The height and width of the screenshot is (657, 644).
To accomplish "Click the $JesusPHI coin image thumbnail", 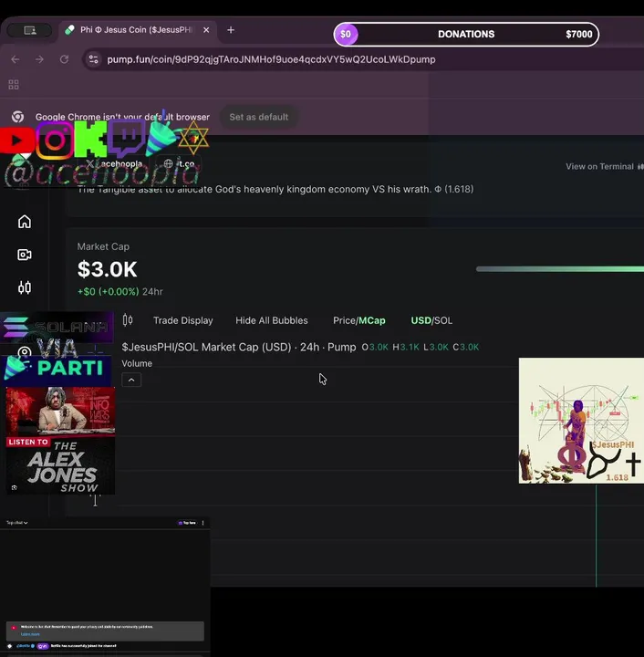I will pyautogui.click(x=581, y=421).
